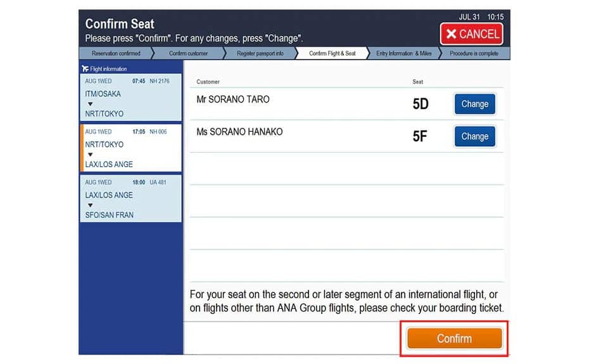Viewport: 589px width, 364px height.
Task: Change seat 5D for Mr SORANO TARO
Action: point(474,104)
